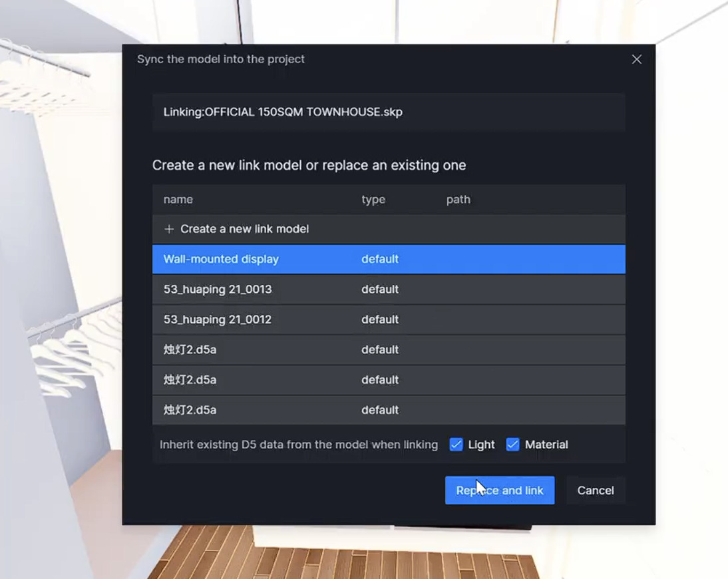
Task: Click the Material checkbox label text
Action: pos(546,445)
